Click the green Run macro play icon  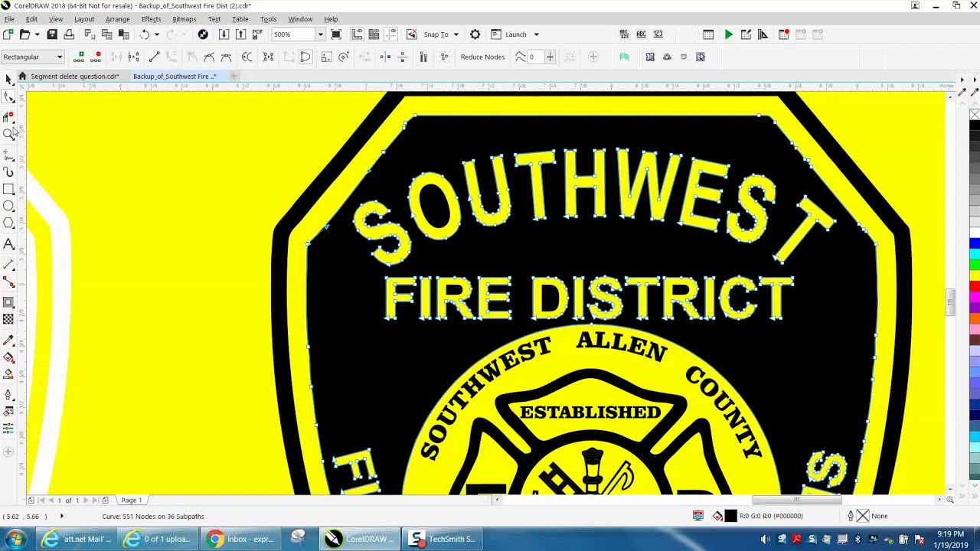point(728,34)
